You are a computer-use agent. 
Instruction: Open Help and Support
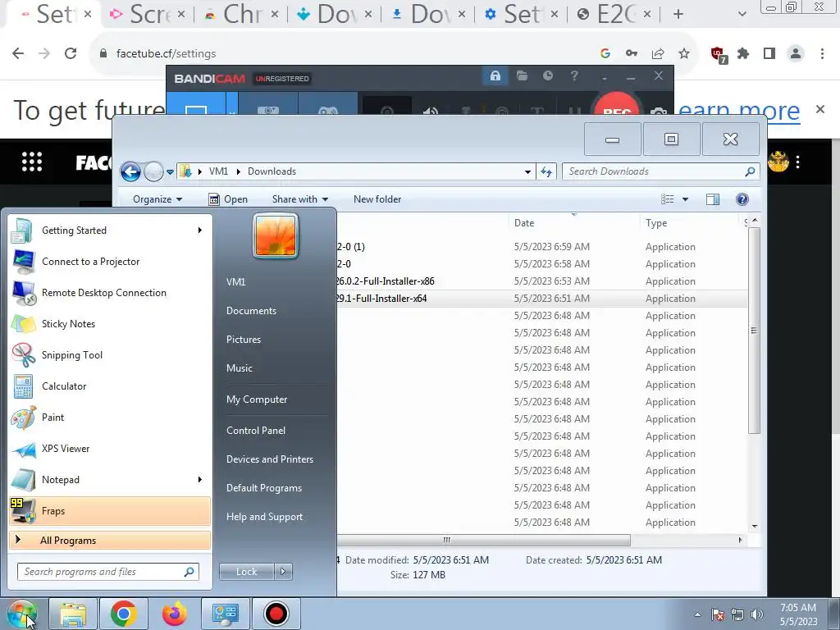[x=264, y=517]
